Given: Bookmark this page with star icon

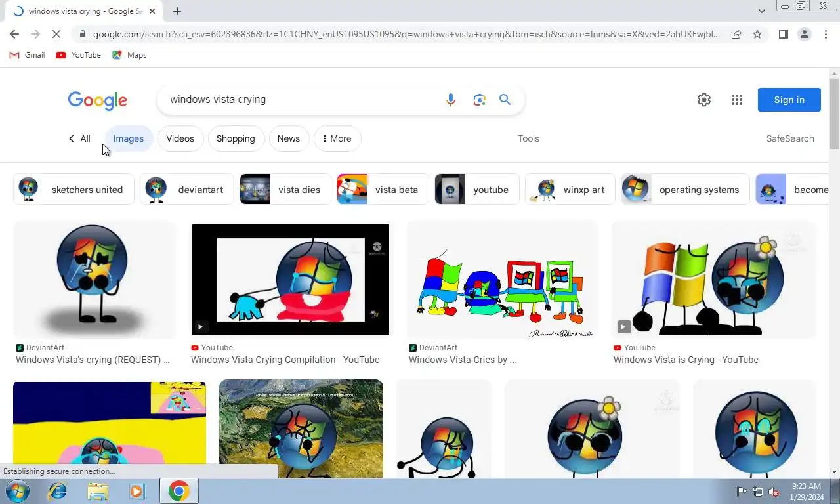Looking at the screenshot, I should coord(757,34).
